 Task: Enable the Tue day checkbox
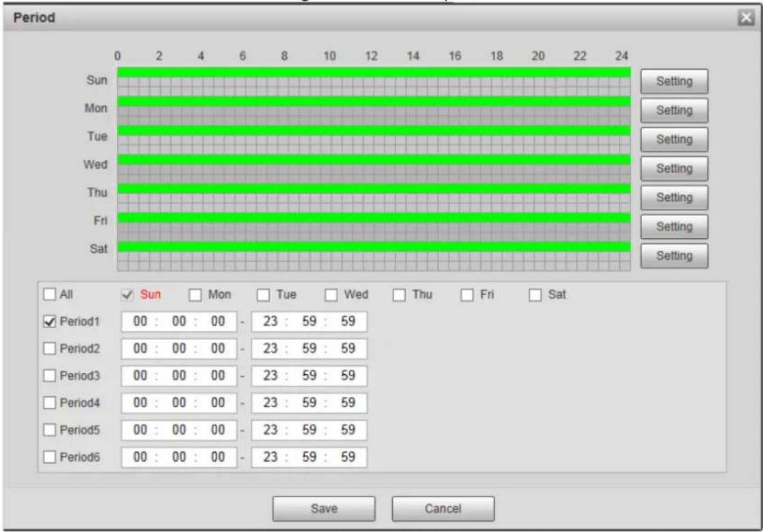tap(263, 295)
